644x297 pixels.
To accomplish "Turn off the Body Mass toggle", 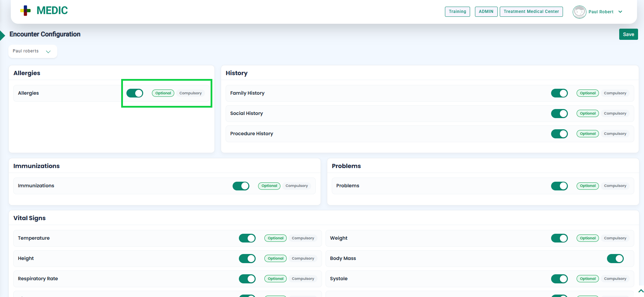I will [x=615, y=259].
